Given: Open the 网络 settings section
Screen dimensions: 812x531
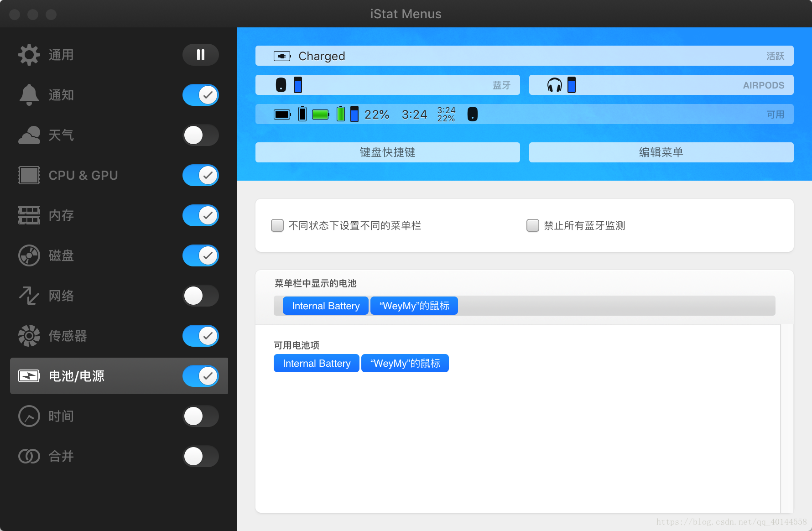Looking at the screenshot, I should pyautogui.click(x=61, y=296).
